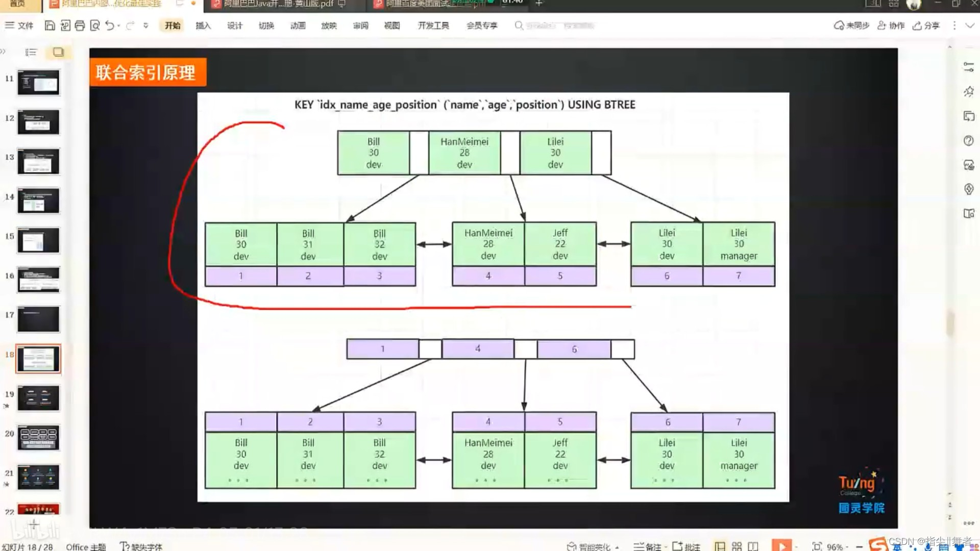Open the book library sidebar icon
Viewport: 980px width, 551px height.
tap(968, 214)
